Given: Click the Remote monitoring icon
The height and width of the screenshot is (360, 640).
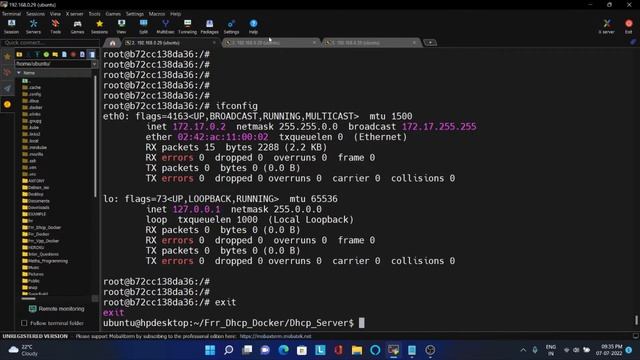Looking at the screenshot, I should pos(33,309).
